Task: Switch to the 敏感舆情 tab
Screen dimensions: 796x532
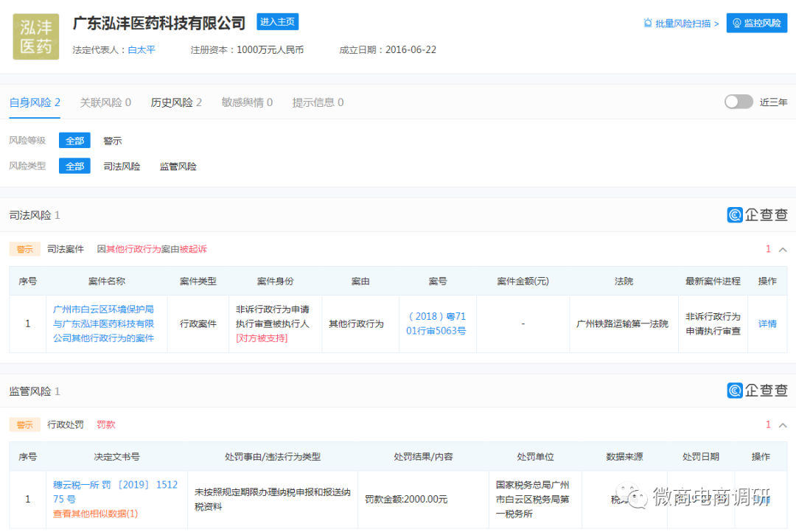Action: click(x=247, y=102)
